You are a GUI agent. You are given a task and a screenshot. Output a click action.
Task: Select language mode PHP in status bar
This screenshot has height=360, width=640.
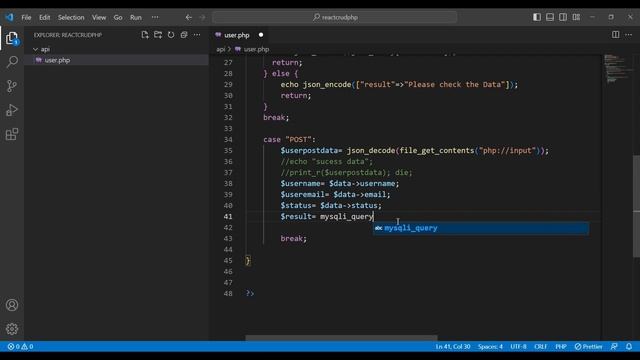tap(561, 347)
